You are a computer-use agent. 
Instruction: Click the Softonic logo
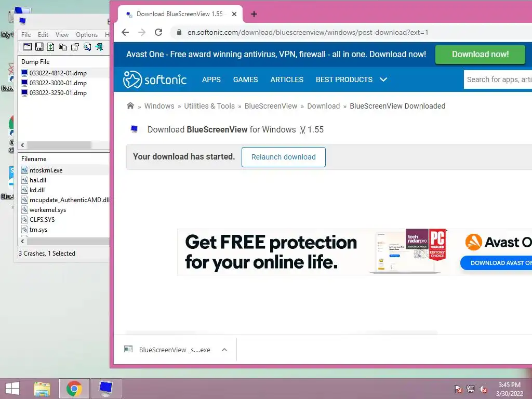(155, 79)
